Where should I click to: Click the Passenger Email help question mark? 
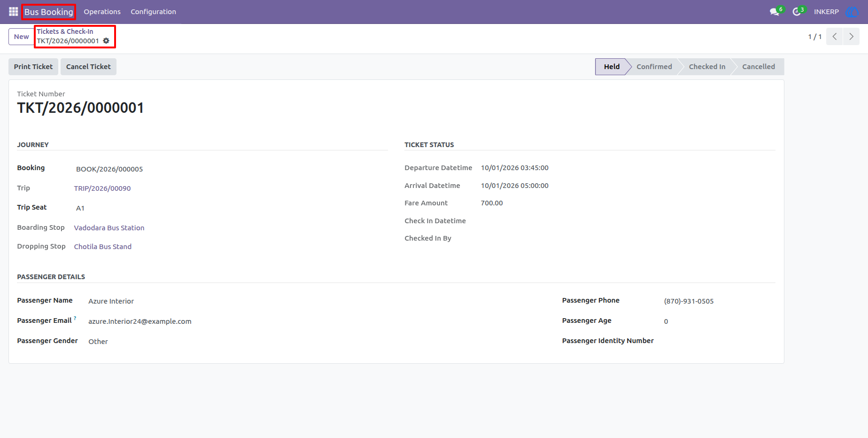75,318
